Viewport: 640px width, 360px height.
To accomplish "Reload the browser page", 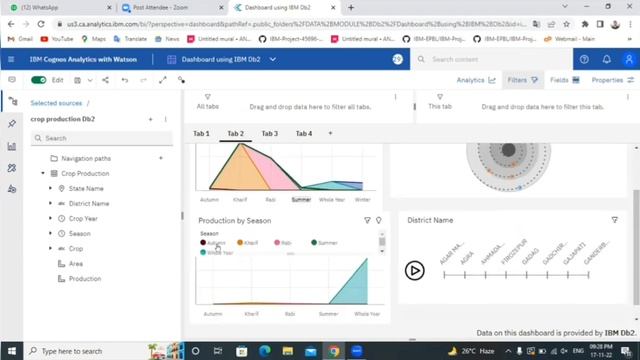I will point(41,24).
